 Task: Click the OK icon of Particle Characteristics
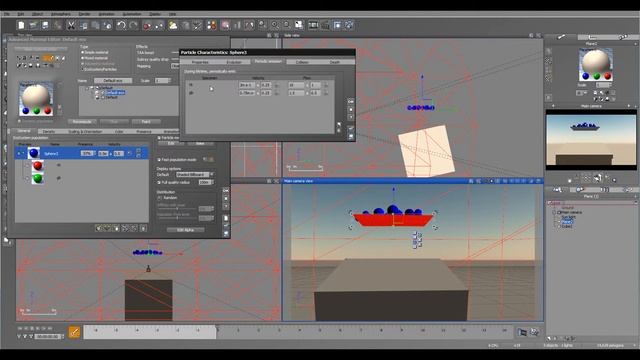click(x=351, y=101)
